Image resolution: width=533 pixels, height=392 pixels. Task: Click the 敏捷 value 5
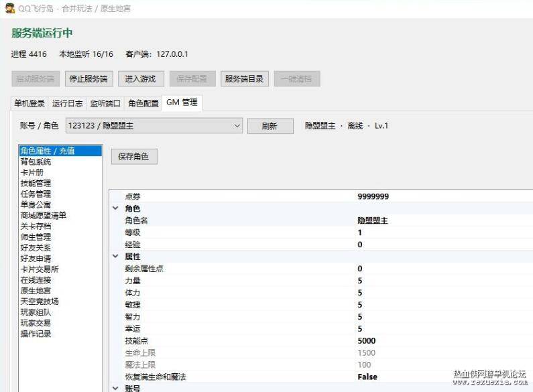tap(359, 305)
